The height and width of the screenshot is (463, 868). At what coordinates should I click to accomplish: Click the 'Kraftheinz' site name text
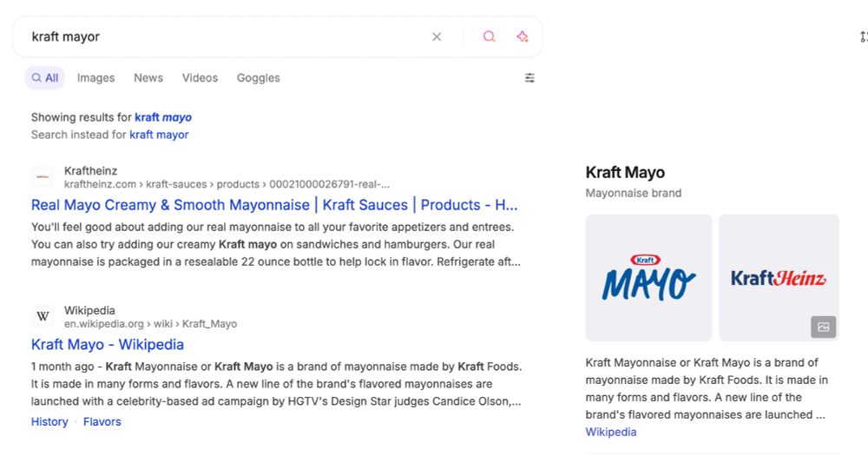tap(91, 170)
